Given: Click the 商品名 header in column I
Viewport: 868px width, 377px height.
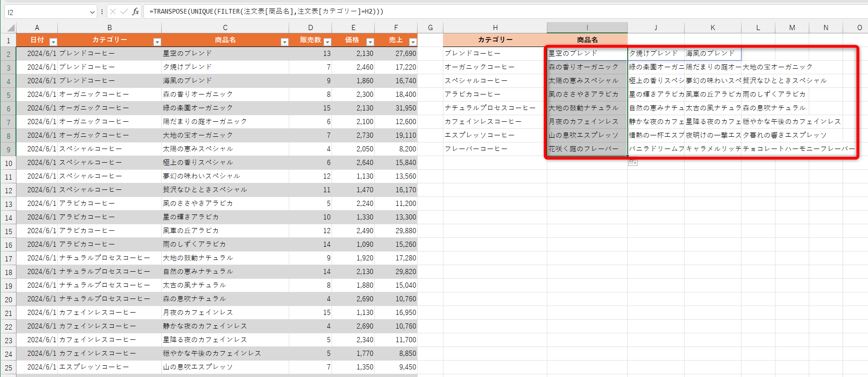Looking at the screenshot, I should [x=587, y=40].
